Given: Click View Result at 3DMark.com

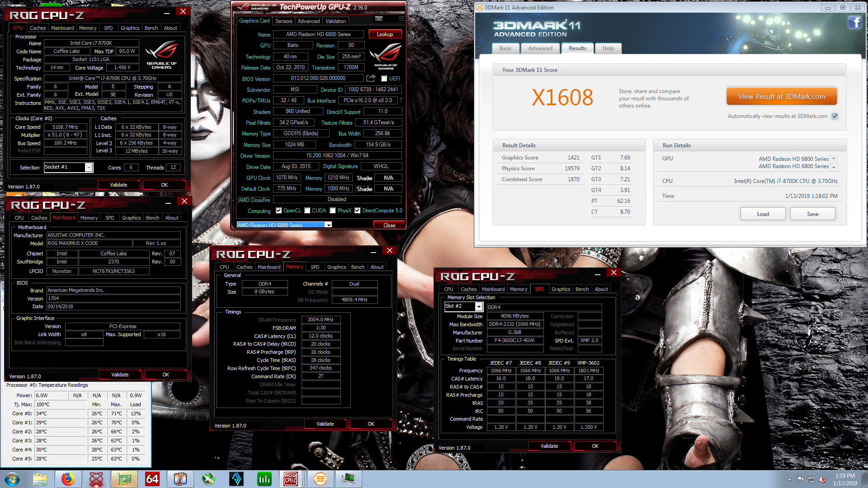Looking at the screenshot, I should pos(781,96).
